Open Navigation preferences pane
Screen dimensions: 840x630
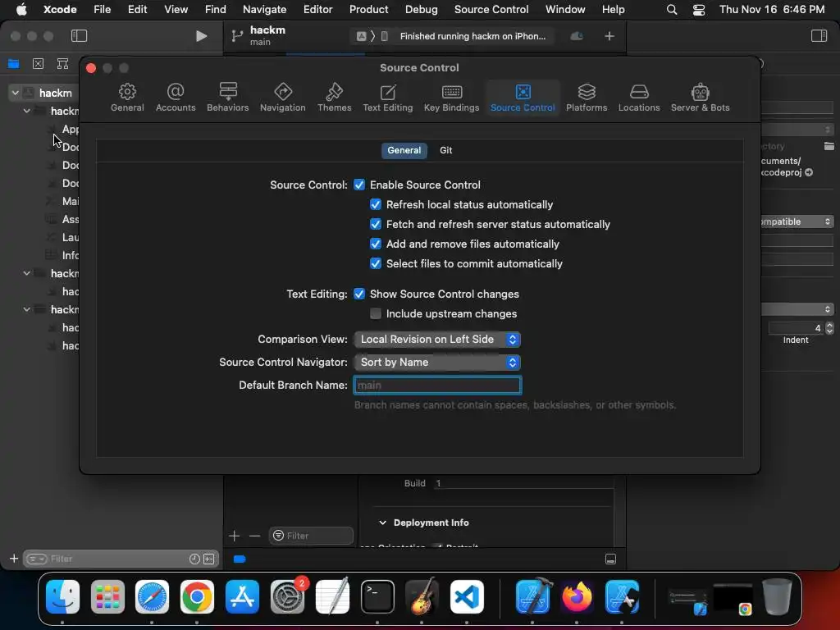tap(282, 98)
